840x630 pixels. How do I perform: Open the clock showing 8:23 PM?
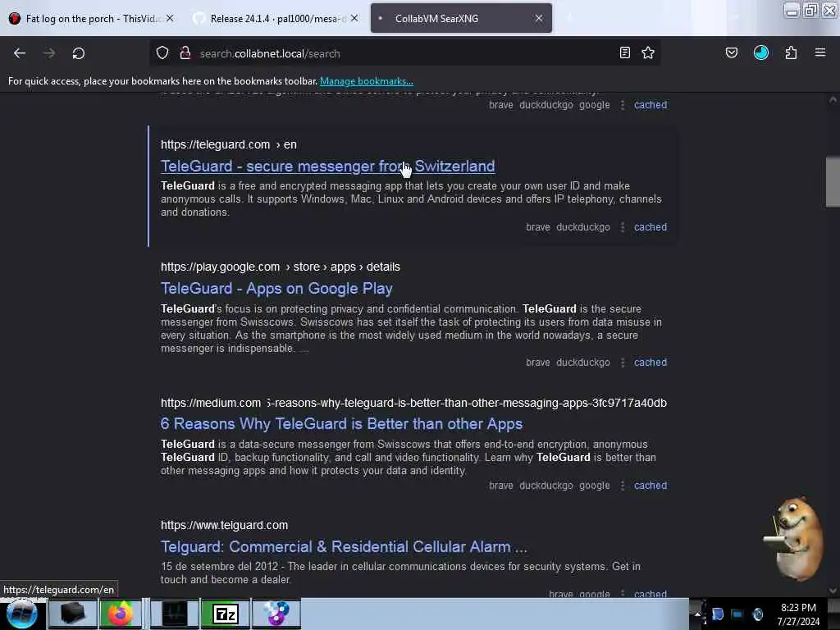tap(798, 614)
